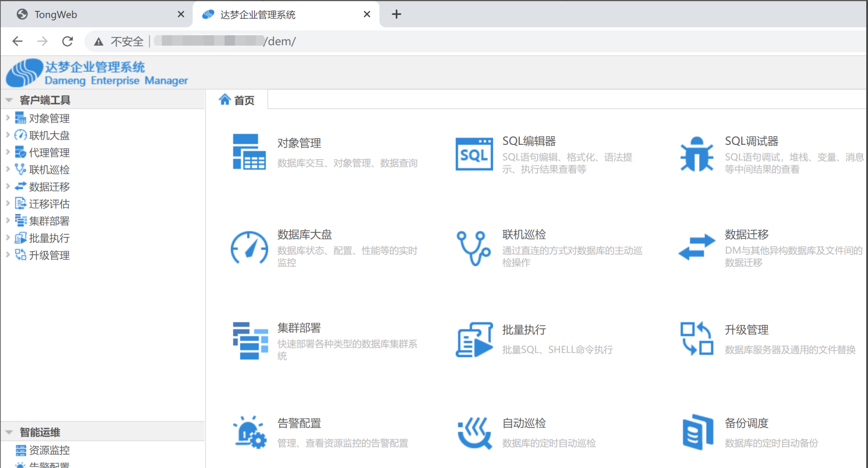This screenshot has width=868, height=468.
Task: Collapse the 智能运维 section
Action: [9, 432]
